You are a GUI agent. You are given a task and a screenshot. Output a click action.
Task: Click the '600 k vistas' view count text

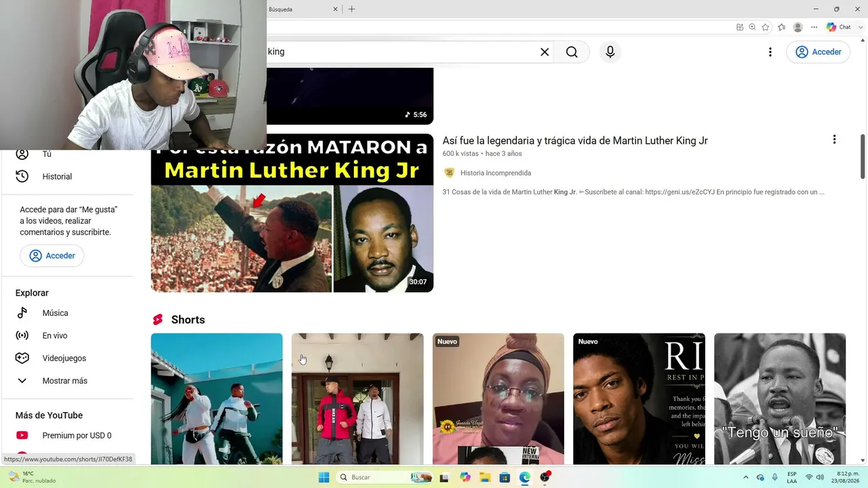click(460, 154)
